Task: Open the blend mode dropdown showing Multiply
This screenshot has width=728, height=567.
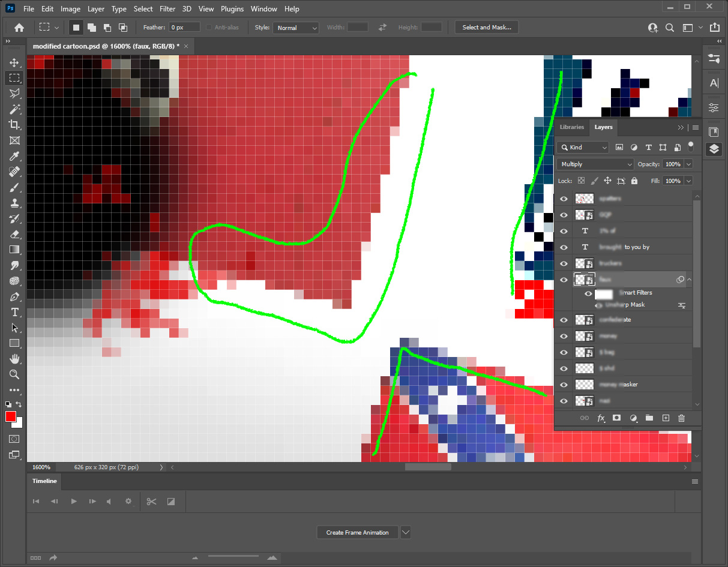Action: [594, 163]
